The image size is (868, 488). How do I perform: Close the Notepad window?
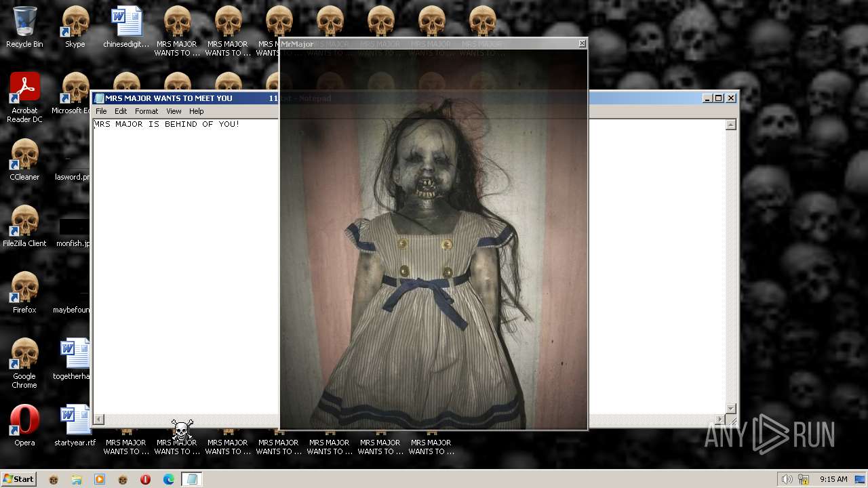click(x=731, y=98)
